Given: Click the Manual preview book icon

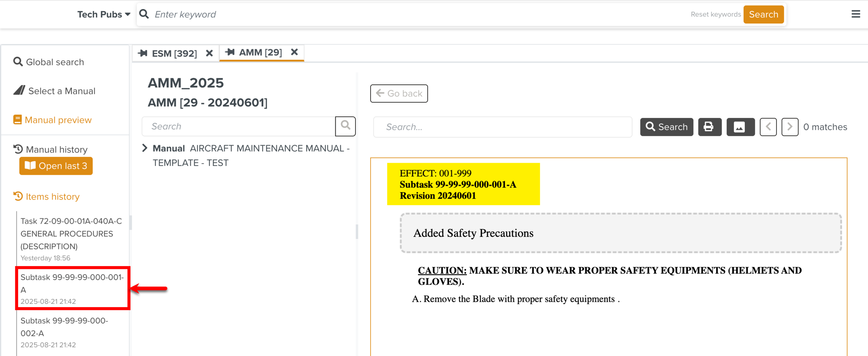Looking at the screenshot, I should pos(17,120).
